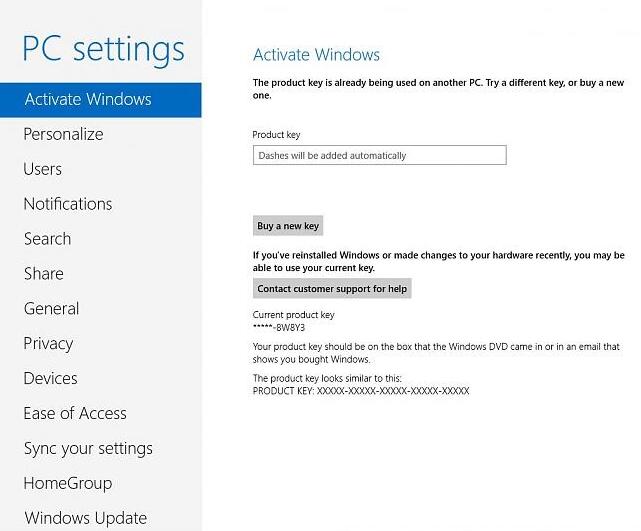Click Contact customer support for help
This screenshot has height=531, width=641.
332,289
